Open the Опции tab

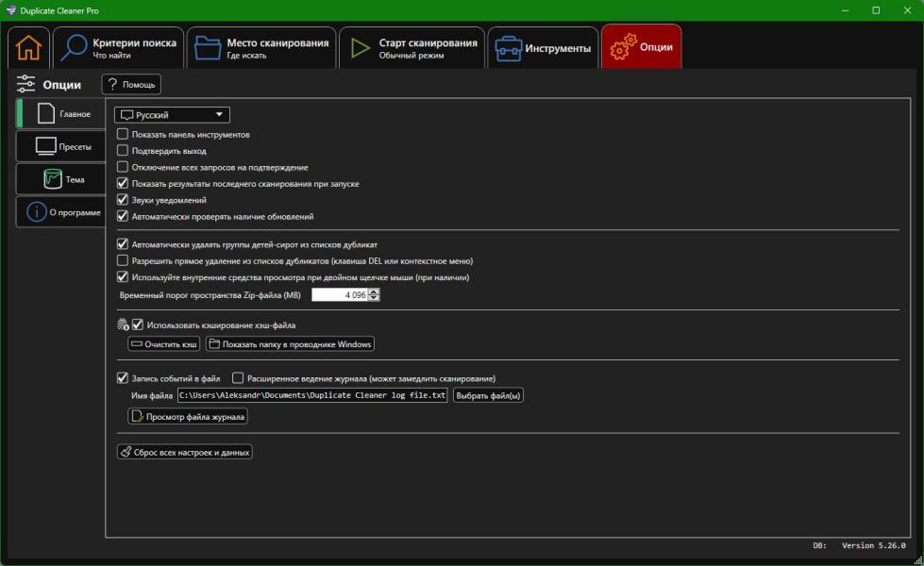[x=641, y=48]
